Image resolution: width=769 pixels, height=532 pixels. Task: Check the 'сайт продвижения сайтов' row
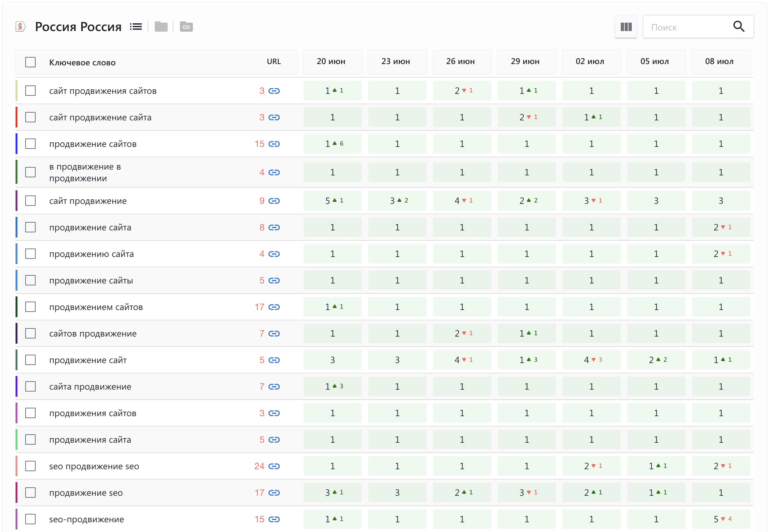point(30,91)
